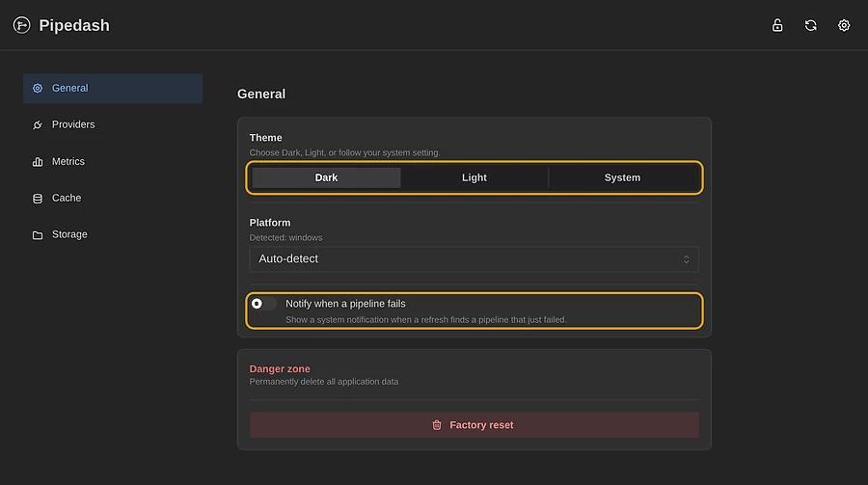Screen dimensions: 868x485
Task: Click the Danger zone heading
Action: click(x=280, y=368)
